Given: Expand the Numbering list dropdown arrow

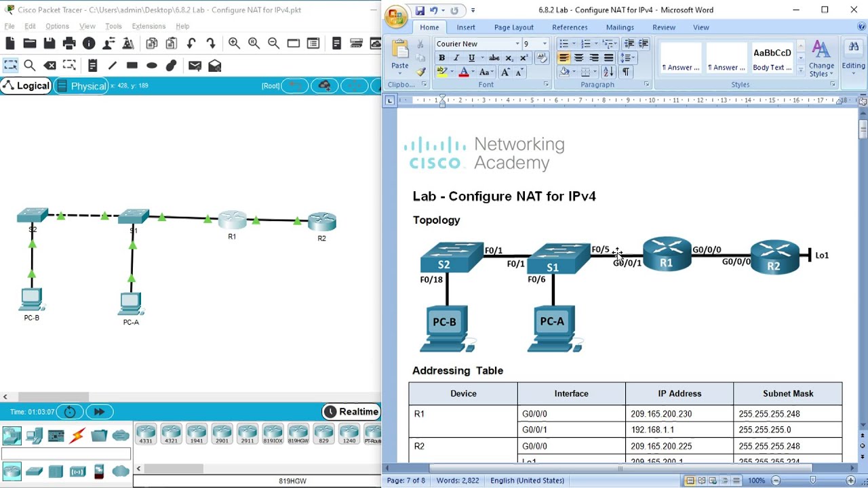Looking at the screenshot, I should click(596, 44).
